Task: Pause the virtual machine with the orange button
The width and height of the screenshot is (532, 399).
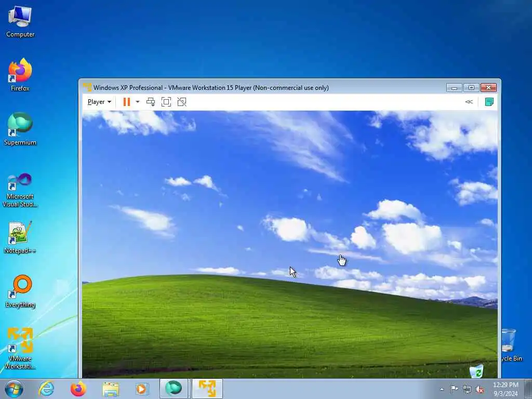Action: [127, 102]
